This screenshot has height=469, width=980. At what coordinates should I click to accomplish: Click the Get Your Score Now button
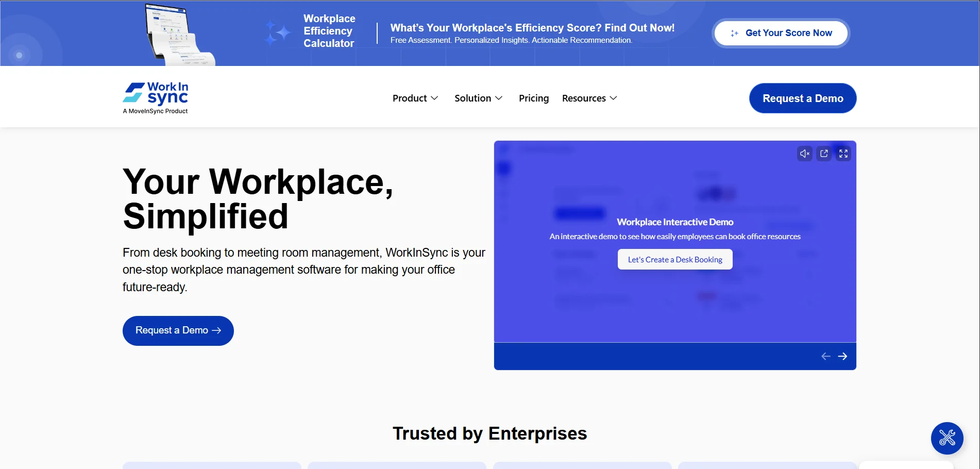click(x=781, y=33)
